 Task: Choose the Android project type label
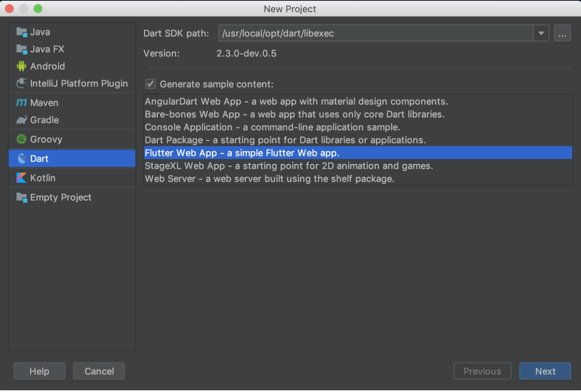click(47, 66)
